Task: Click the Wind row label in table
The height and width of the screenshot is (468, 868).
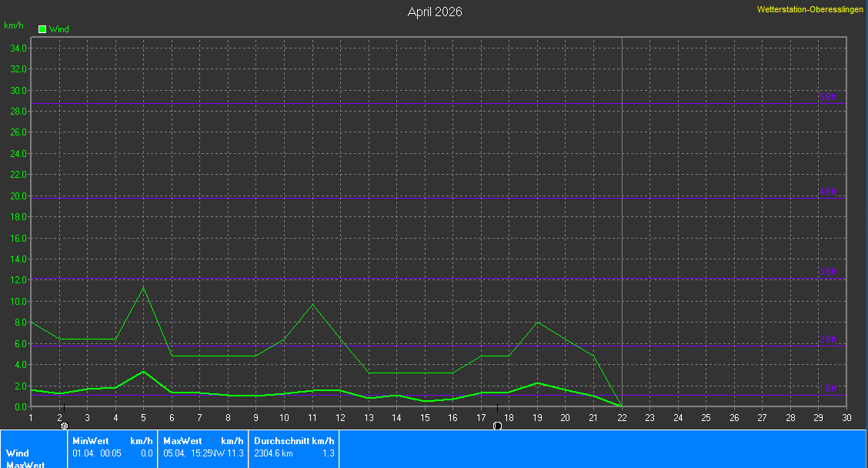Action: [18, 453]
